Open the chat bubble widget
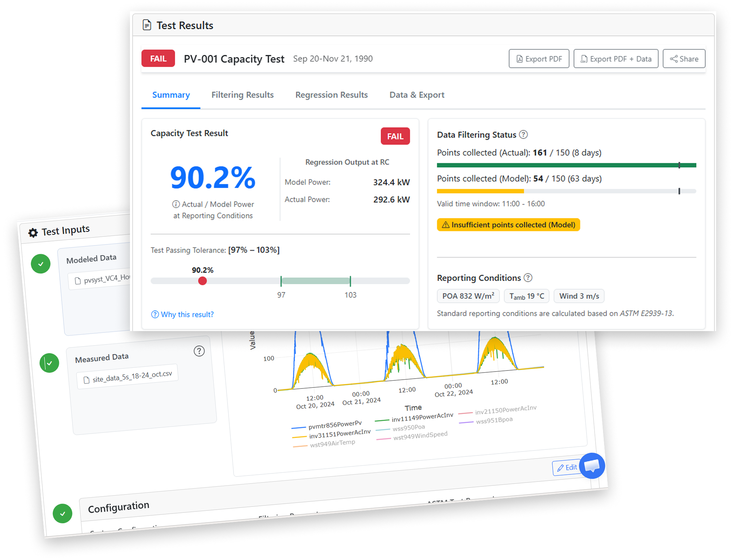The width and height of the screenshot is (733, 560). 592,466
